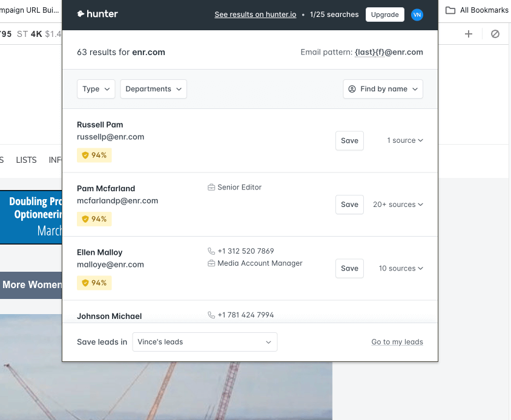
Task: Click the phone number +1 781 424 7994
Action: [246, 315]
